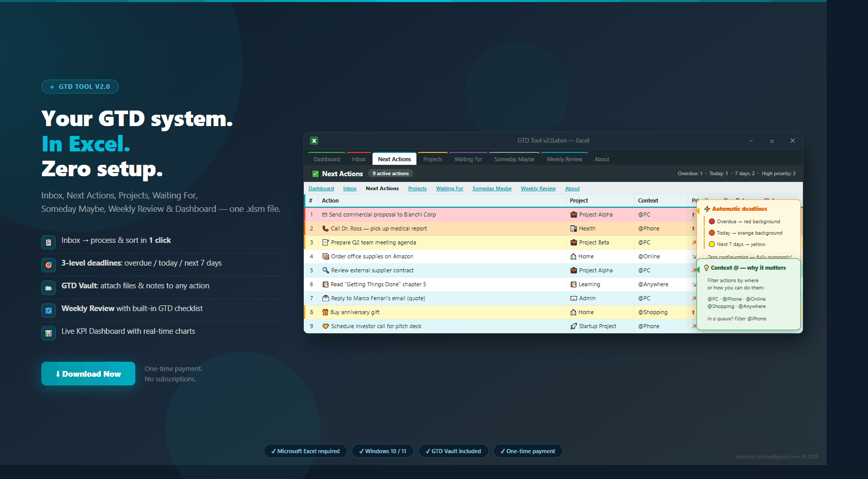Click the Excel icon in the title bar
Image resolution: width=868 pixels, height=479 pixels.
click(314, 140)
